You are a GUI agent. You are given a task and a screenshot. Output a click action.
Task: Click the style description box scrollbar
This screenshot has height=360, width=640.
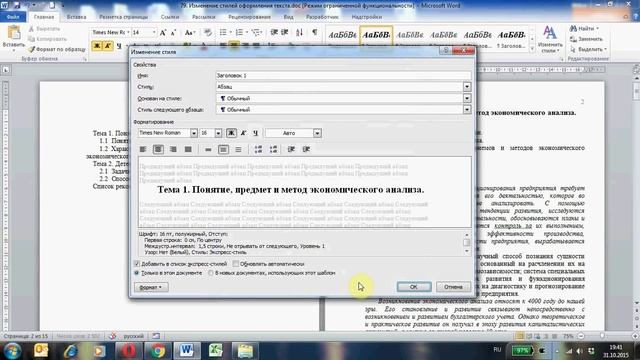[467, 243]
